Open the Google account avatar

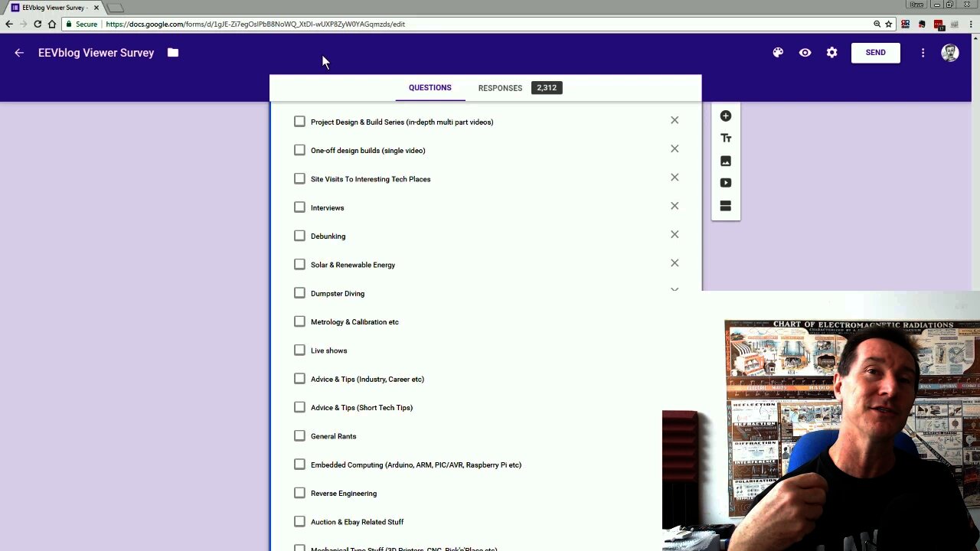coord(950,53)
